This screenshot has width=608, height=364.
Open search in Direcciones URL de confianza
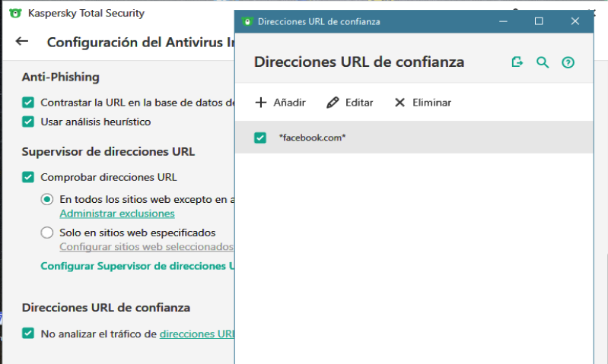click(x=543, y=62)
